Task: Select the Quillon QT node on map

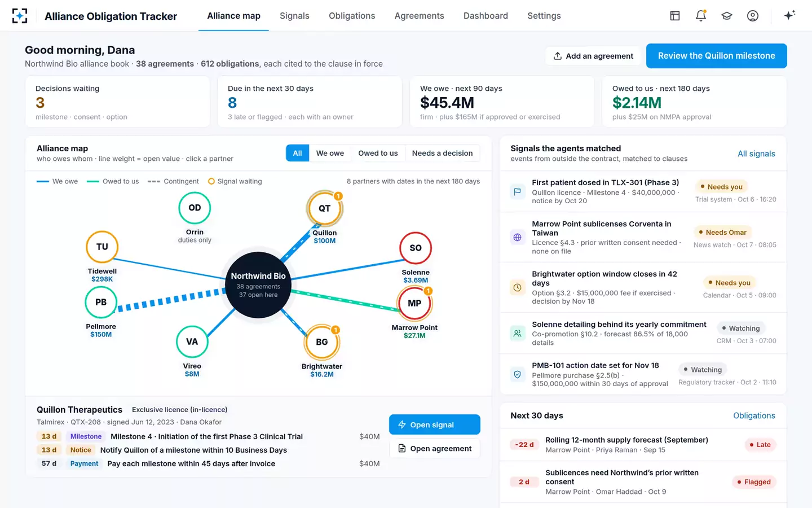Action: [324, 208]
